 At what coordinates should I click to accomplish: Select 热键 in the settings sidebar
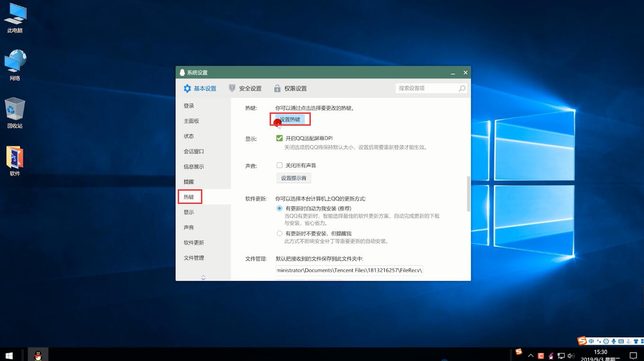[203, 197]
